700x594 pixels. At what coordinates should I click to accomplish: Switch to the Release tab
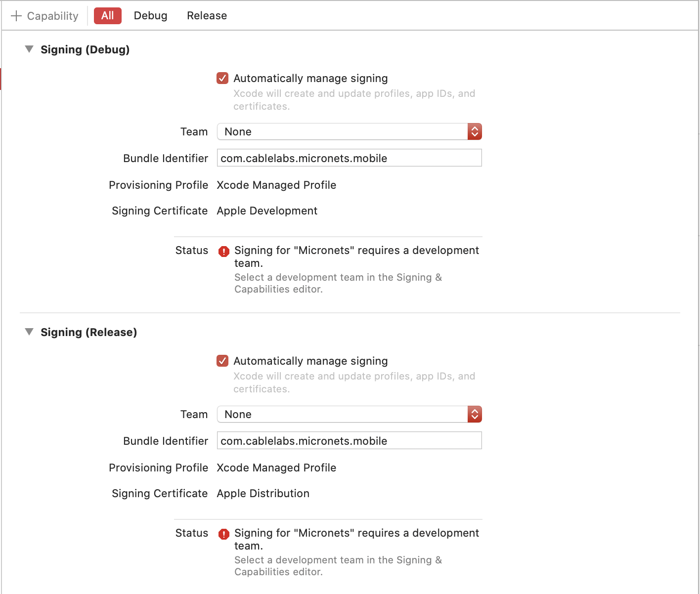click(x=207, y=16)
